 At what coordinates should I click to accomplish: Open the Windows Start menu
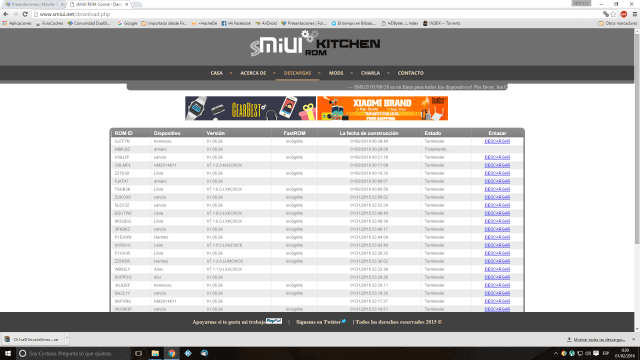(8, 353)
